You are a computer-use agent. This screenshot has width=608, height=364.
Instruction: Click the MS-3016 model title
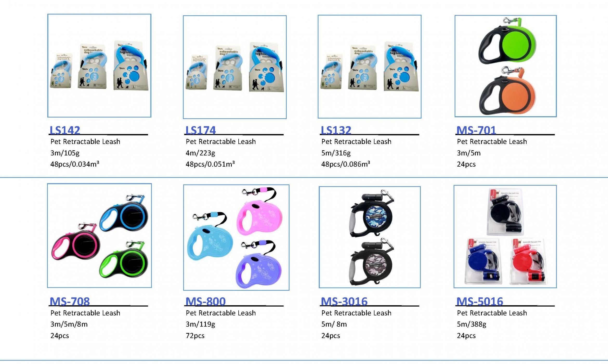(344, 301)
